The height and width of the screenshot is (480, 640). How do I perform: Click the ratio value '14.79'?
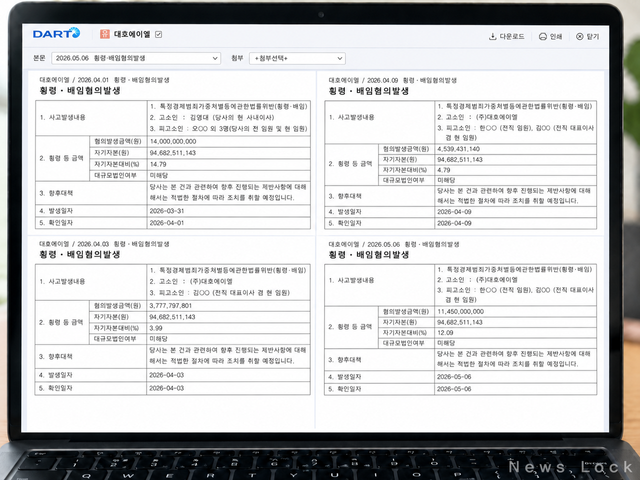coord(158,164)
